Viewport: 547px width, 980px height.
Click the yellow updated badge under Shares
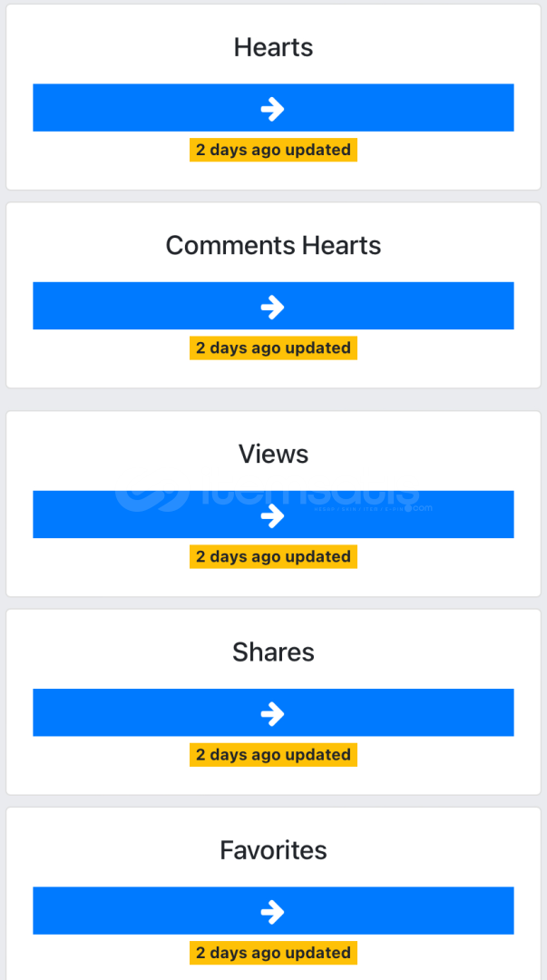(x=273, y=754)
